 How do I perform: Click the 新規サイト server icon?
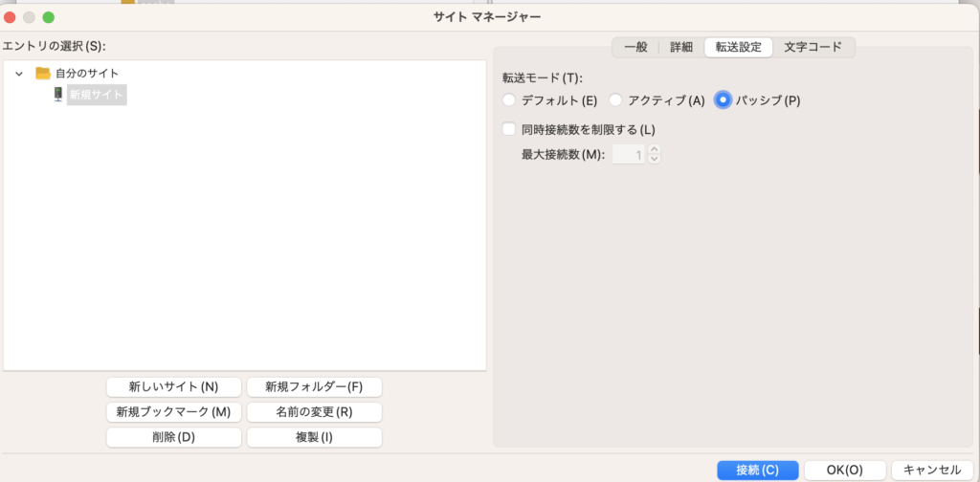[58, 95]
